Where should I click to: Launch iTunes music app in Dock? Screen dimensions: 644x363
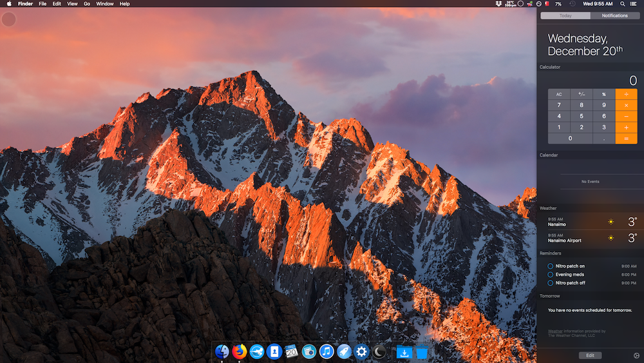pos(327,351)
